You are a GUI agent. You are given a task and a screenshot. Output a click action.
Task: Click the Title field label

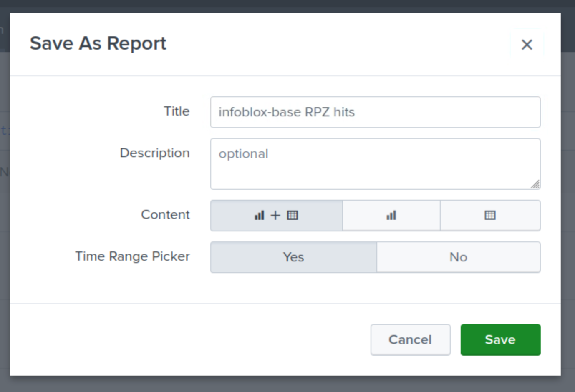click(x=177, y=111)
